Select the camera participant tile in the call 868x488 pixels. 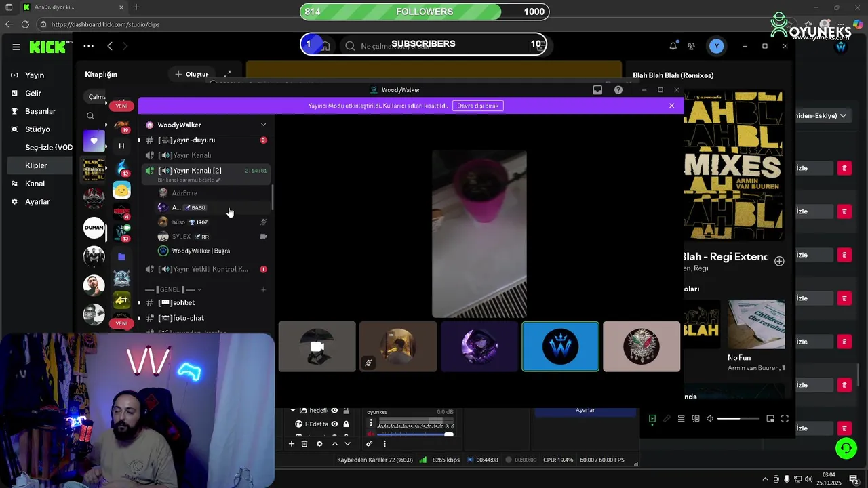pos(317,346)
